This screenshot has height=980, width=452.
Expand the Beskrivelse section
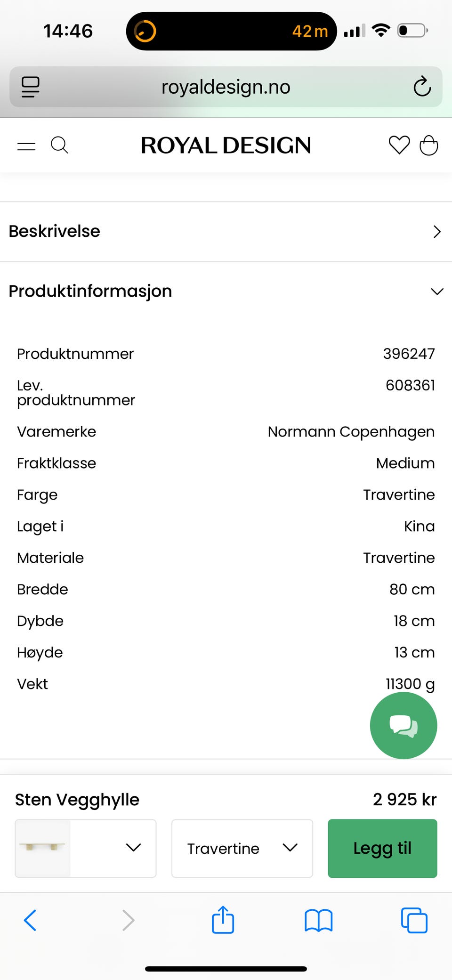pos(226,232)
